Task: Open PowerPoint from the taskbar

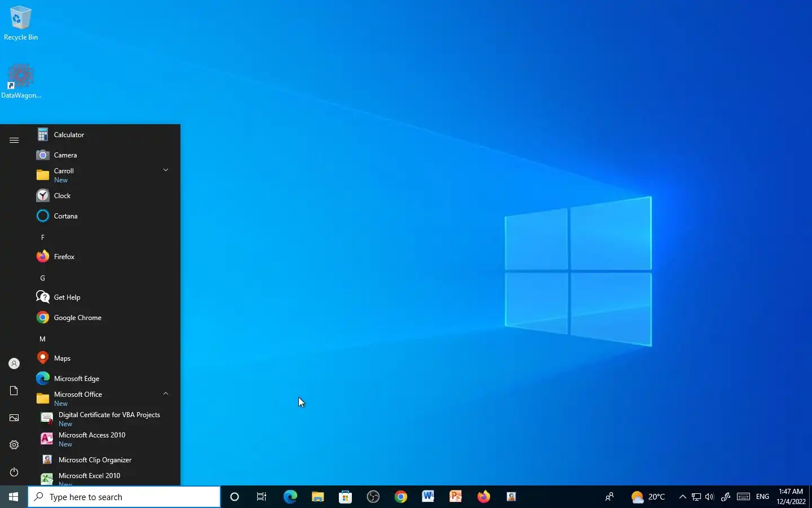Action: [x=456, y=497]
